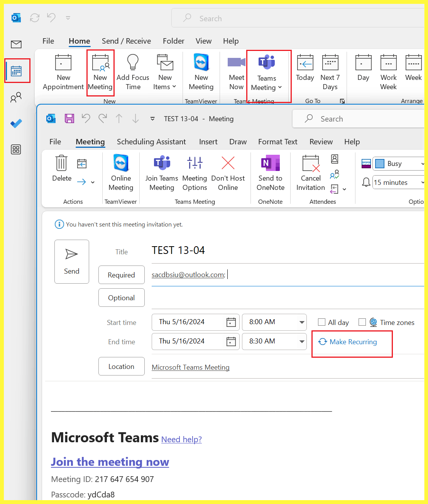This screenshot has width=428, height=504.
Task: Switch to the Scheduling Assistant tab
Action: (x=151, y=142)
